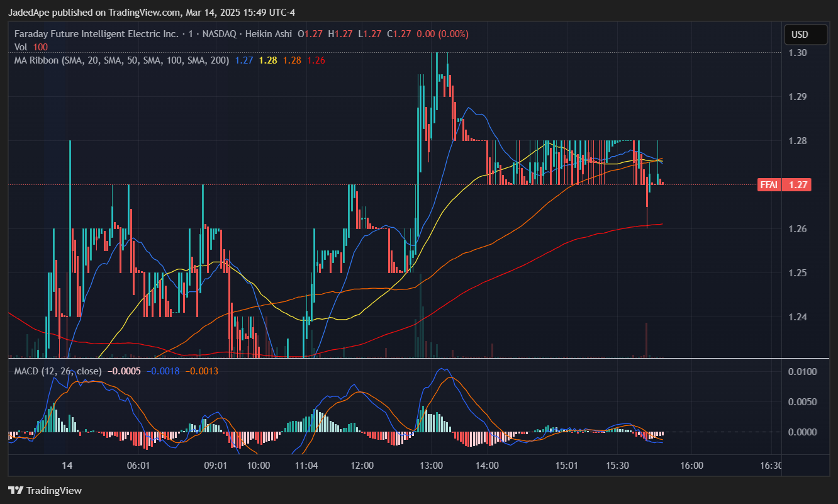Click the MACD (12, 26, close) legend
This screenshot has width=838, height=504.
[x=59, y=371]
